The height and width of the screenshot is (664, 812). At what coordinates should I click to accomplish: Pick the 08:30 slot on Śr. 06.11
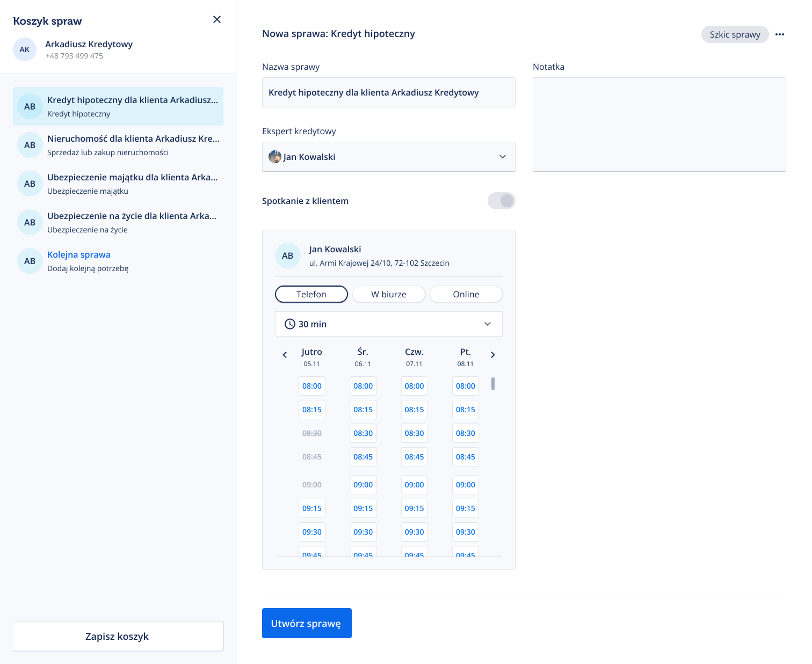[363, 433]
